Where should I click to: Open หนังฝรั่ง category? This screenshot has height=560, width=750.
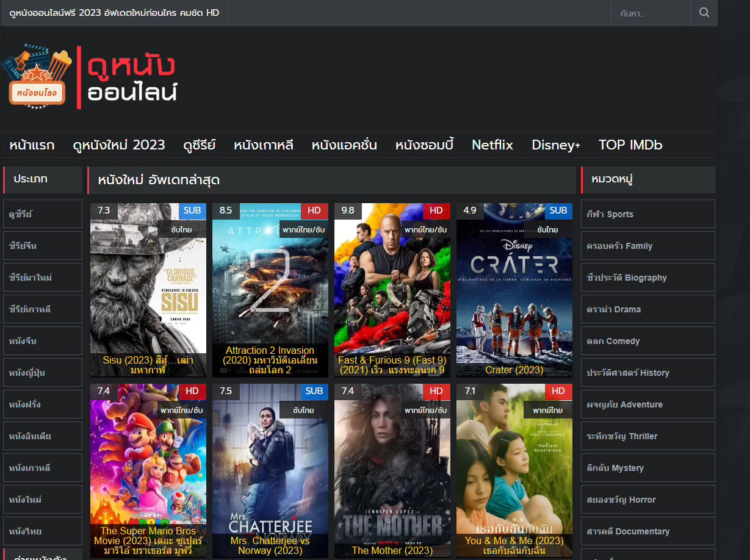coord(43,404)
